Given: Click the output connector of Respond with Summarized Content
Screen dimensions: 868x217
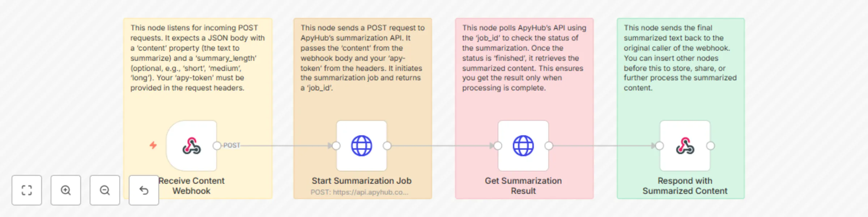Looking at the screenshot, I should pos(710,146).
